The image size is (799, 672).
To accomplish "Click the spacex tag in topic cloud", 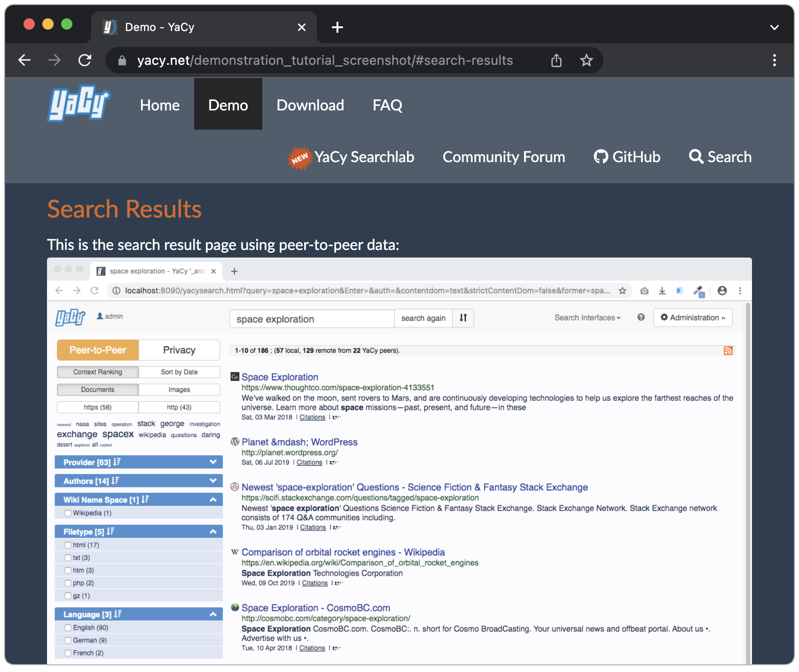I will (x=118, y=434).
